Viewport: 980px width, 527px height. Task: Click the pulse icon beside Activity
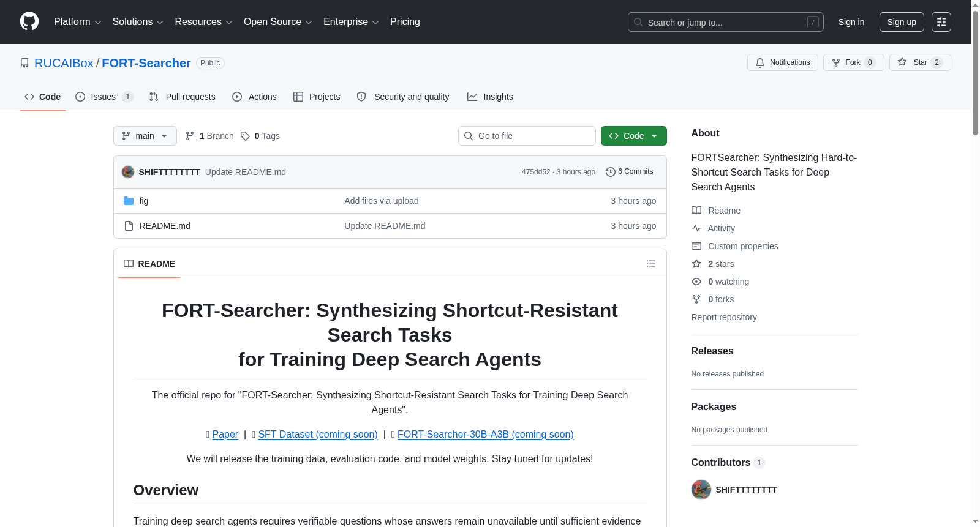click(696, 228)
